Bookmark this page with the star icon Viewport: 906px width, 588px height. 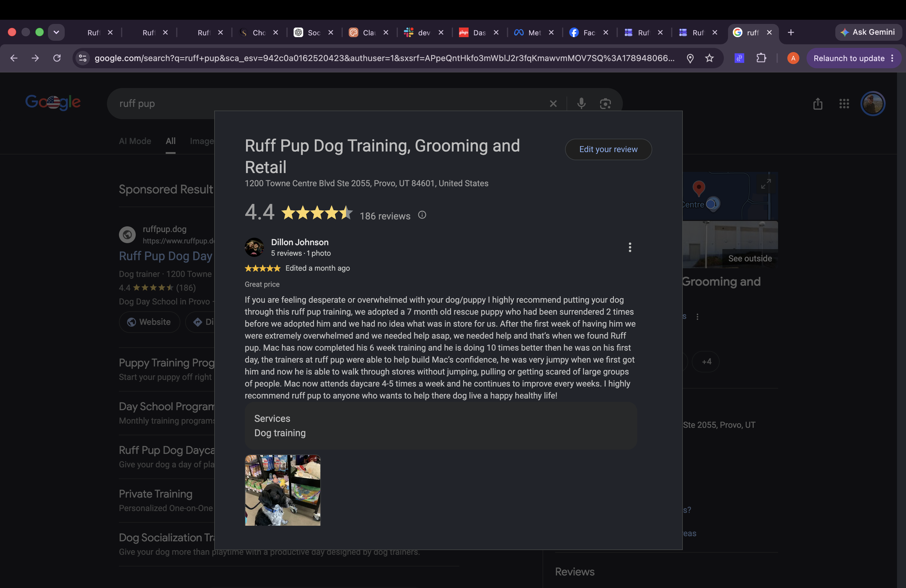[x=709, y=58]
